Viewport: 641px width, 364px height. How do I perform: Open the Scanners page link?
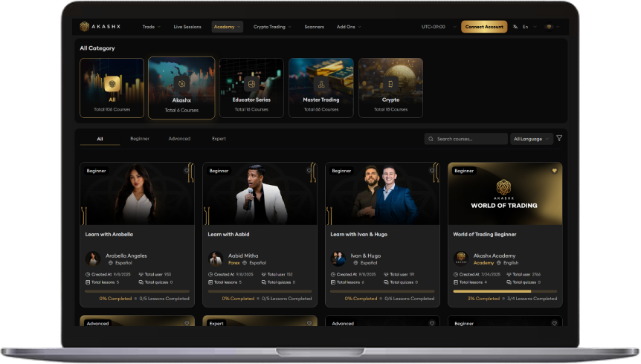point(314,27)
